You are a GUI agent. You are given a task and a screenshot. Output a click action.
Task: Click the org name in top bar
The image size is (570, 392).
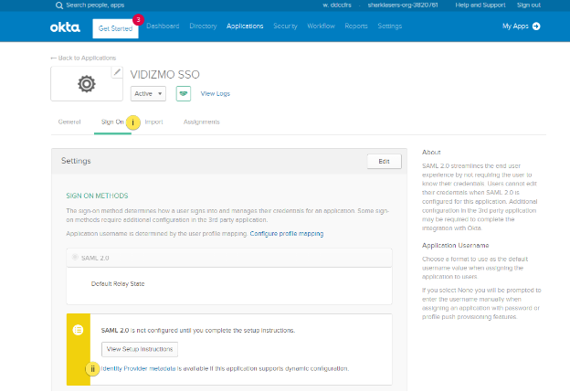pyautogui.click(x=403, y=5)
